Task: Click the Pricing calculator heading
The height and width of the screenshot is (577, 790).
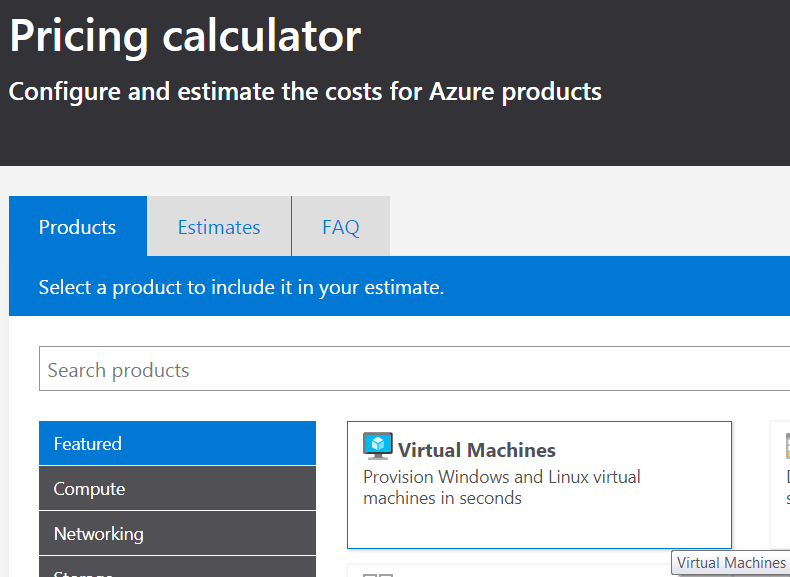Action: (185, 36)
